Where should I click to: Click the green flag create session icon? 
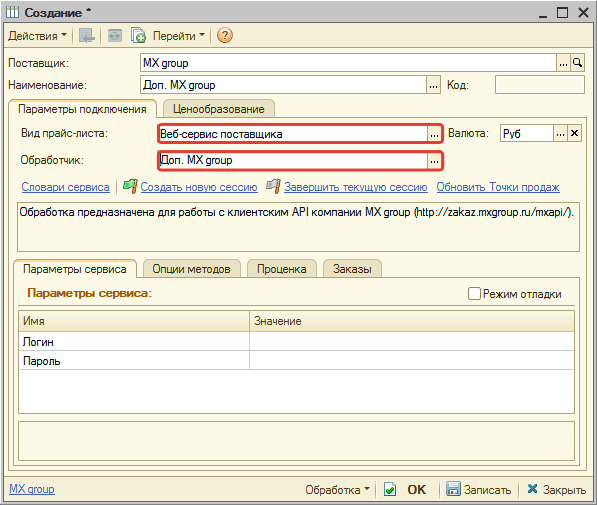130,186
